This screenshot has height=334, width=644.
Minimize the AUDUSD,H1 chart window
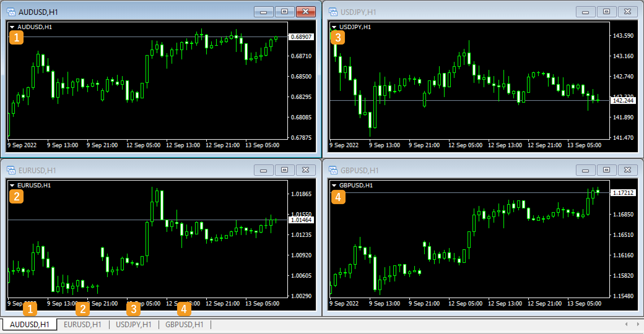(x=263, y=12)
